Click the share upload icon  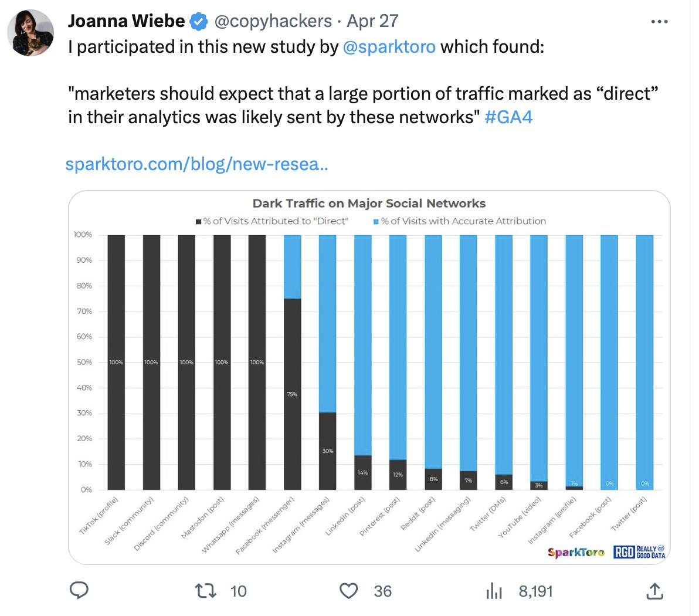(654, 591)
